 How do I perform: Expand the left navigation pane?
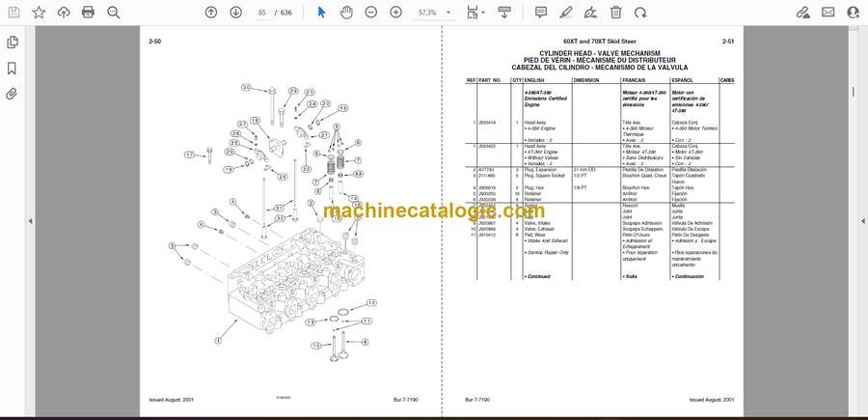click(31, 221)
